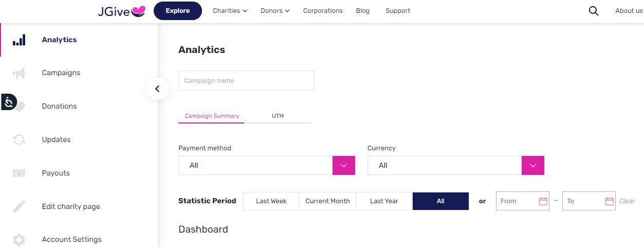Open the To date calendar icon
Screen dimensions: 644x247
coord(610,201)
